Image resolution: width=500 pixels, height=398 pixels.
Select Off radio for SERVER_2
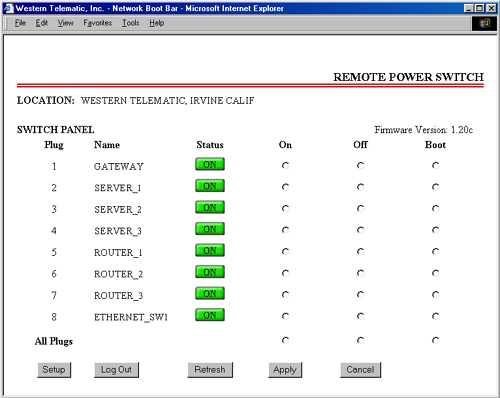(x=360, y=208)
